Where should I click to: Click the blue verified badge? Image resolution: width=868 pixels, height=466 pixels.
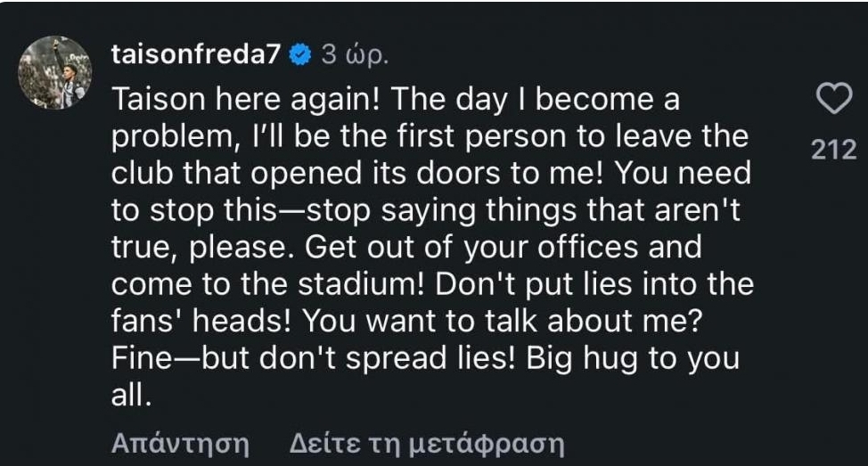pyautogui.click(x=300, y=54)
